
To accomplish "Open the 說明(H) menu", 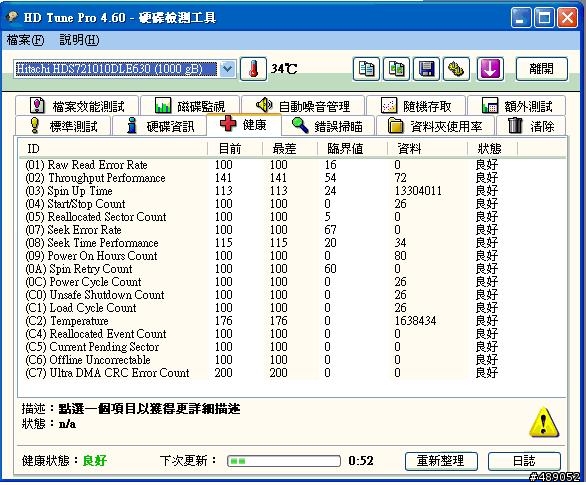I will pyautogui.click(x=79, y=40).
